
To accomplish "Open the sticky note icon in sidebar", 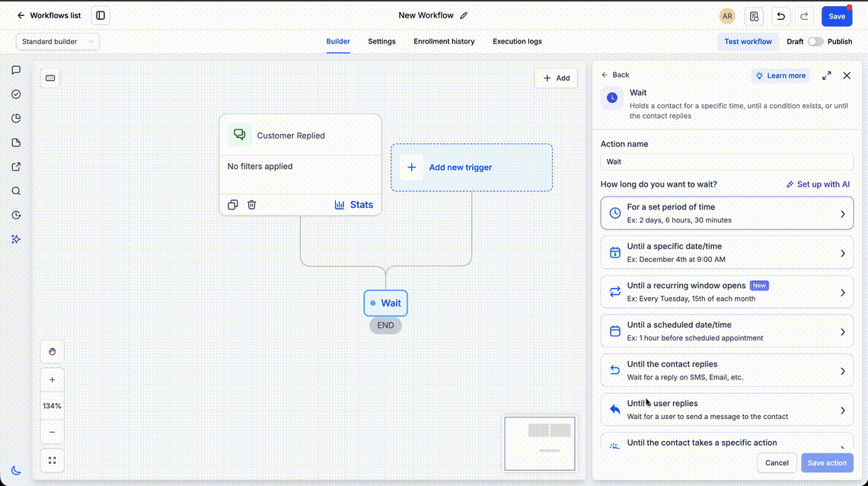I will pyautogui.click(x=16, y=142).
